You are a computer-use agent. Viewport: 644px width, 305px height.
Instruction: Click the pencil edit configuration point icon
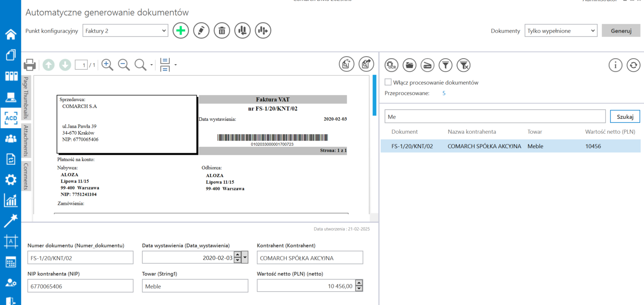(x=201, y=31)
